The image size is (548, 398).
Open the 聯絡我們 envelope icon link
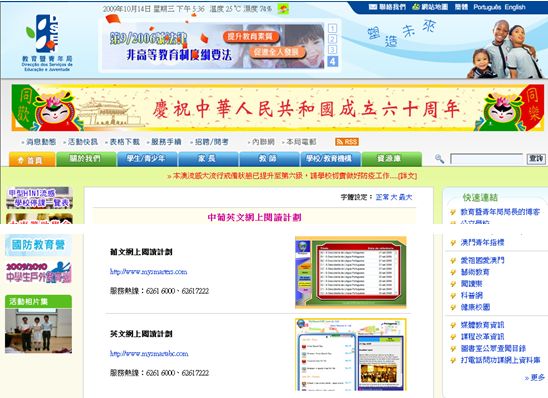tap(373, 7)
